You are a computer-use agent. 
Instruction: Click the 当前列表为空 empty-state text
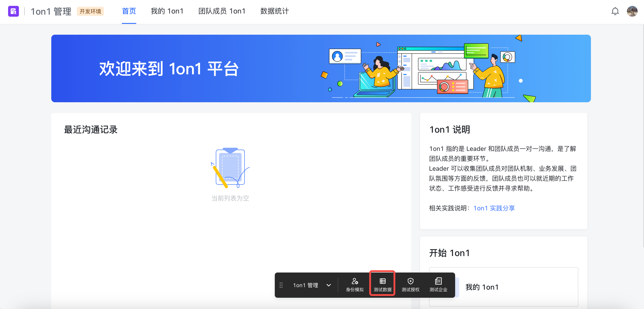click(230, 198)
